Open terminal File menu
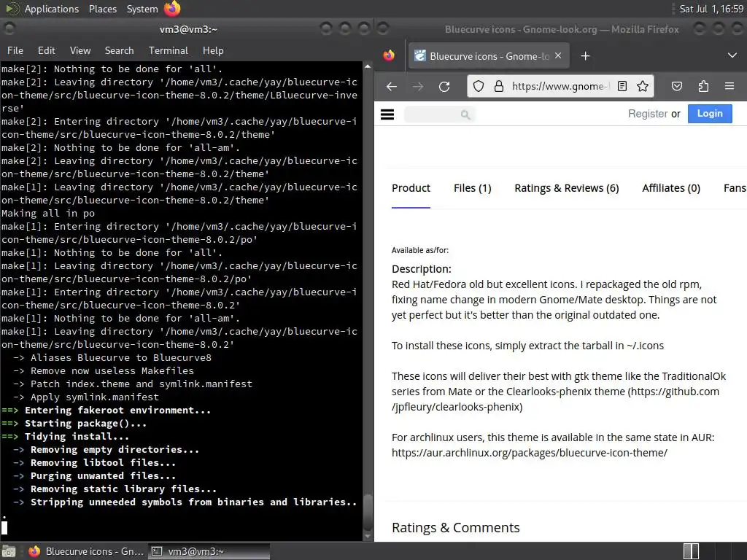The width and height of the screenshot is (747, 560). pos(15,50)
